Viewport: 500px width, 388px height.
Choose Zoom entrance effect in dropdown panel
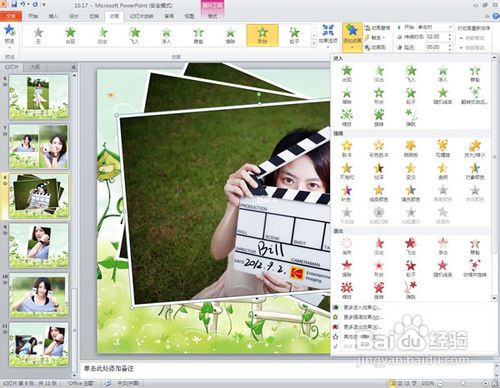(x=347, y=118)
